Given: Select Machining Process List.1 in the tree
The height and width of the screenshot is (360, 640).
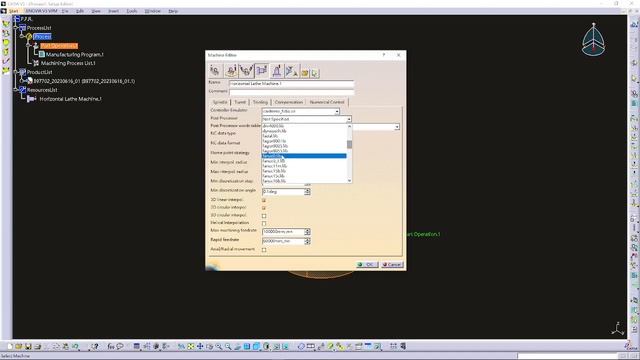Looking at the screenshot, I should [x=68, y=63].
